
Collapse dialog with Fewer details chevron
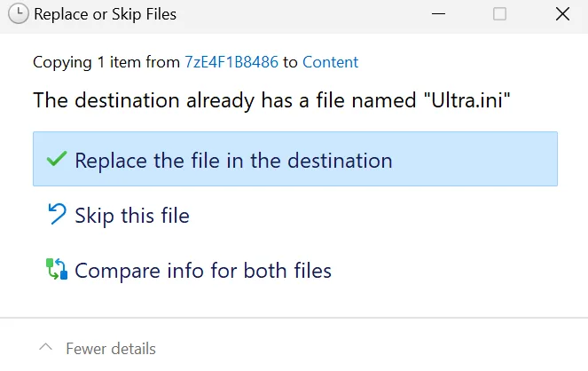46,347
